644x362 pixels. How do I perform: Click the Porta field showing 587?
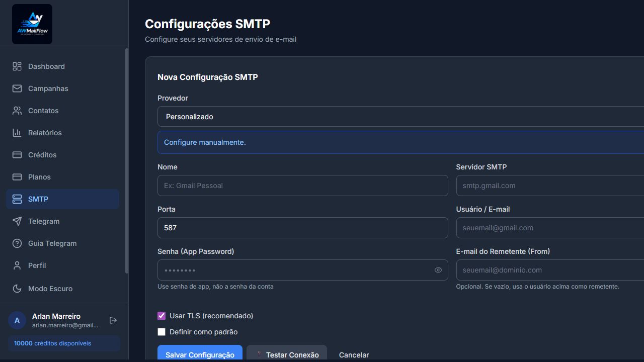(x=303, y=228)
